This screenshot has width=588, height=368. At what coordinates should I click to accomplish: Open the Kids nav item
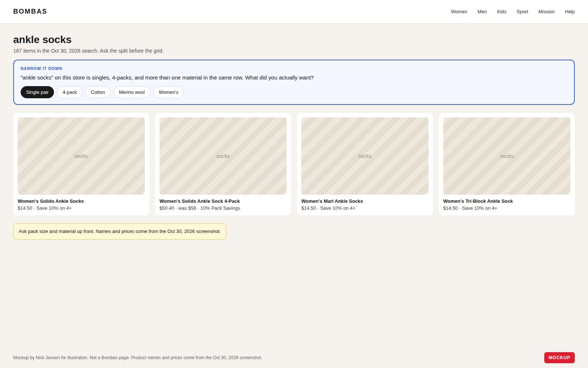click(502, 12)
